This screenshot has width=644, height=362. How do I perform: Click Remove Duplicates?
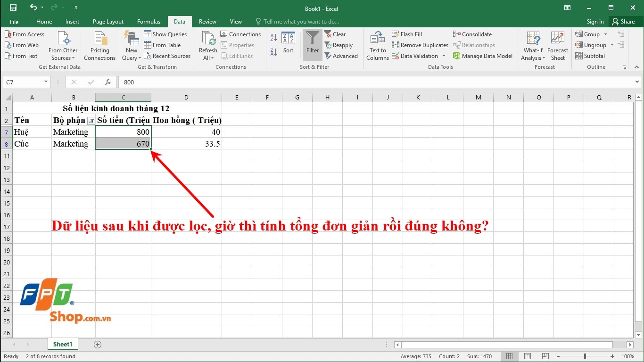tap(420, 45)
